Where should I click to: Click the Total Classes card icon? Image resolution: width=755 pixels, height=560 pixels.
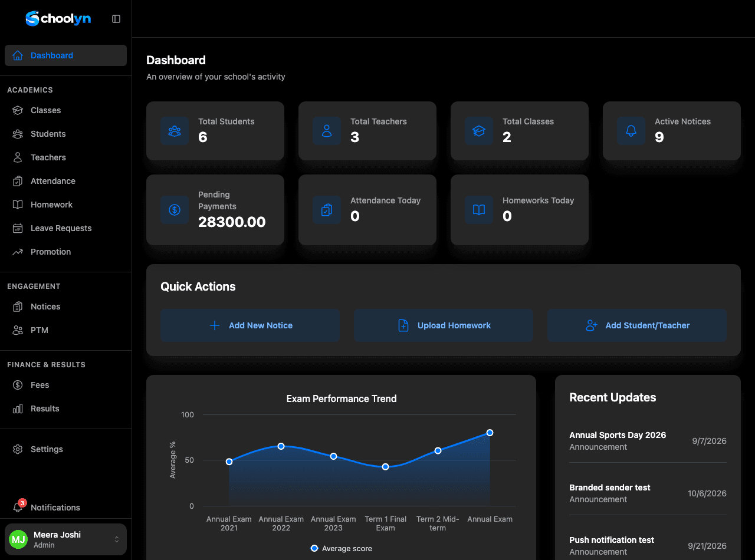pyautogui.click(x=479, y=131)
